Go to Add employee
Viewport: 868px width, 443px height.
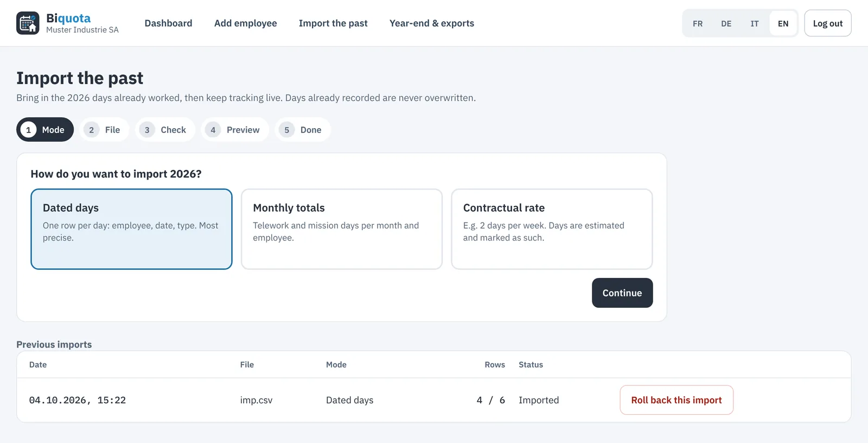(245, 23)
